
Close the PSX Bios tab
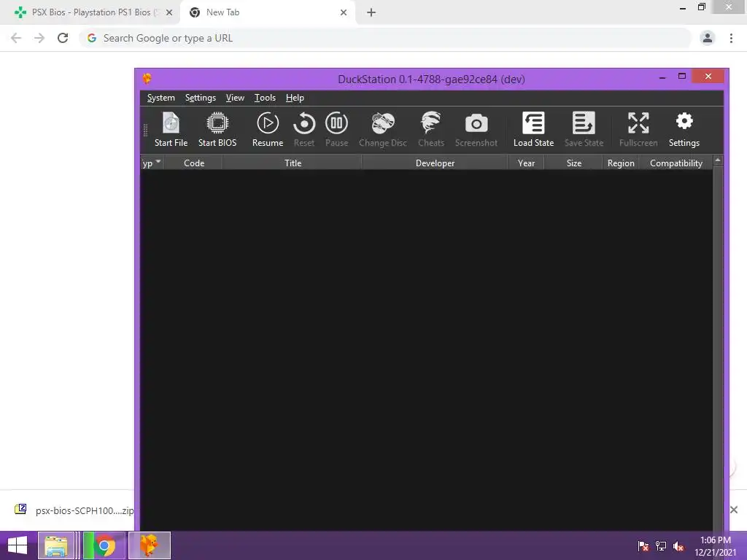(169, 13)
